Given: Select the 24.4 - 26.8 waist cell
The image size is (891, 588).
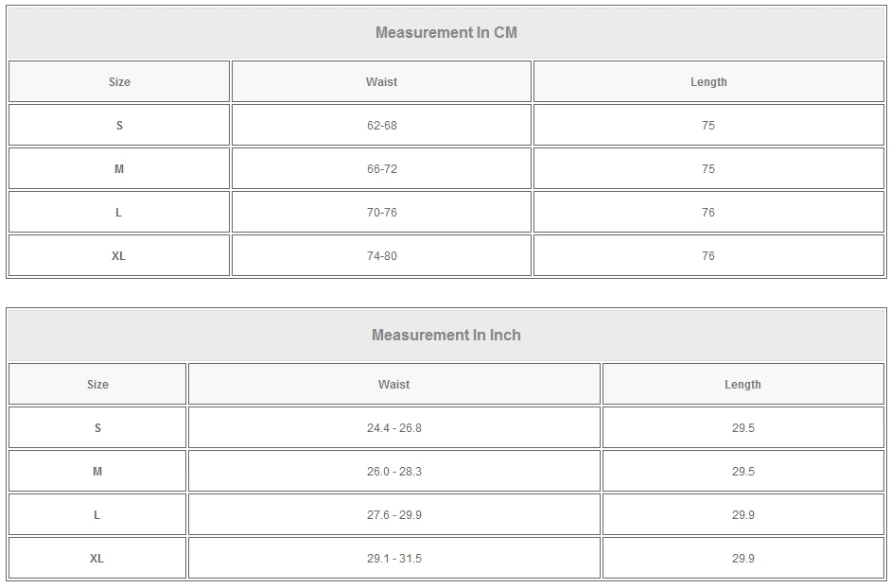Looking at the screenshot, I should click(393, 428).
